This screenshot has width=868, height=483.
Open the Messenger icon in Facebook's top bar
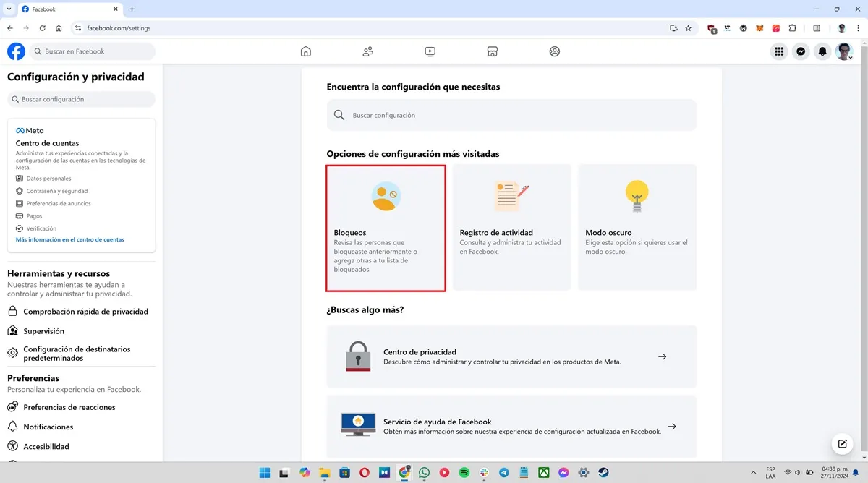click(x=800, y=51)
